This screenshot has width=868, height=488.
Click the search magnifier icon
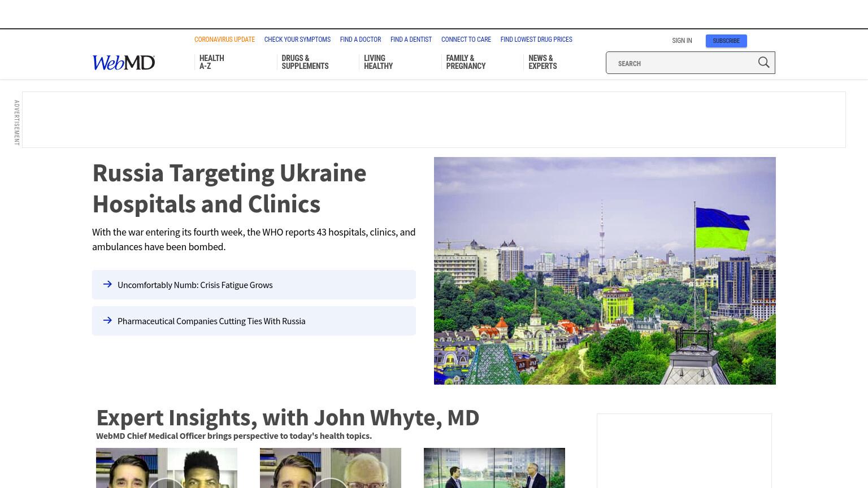coord(763,63)
